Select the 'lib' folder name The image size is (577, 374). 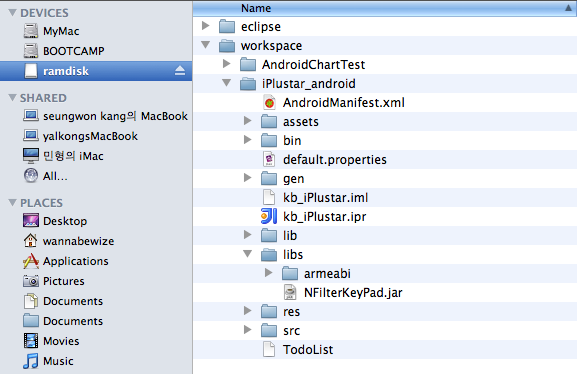290,236
